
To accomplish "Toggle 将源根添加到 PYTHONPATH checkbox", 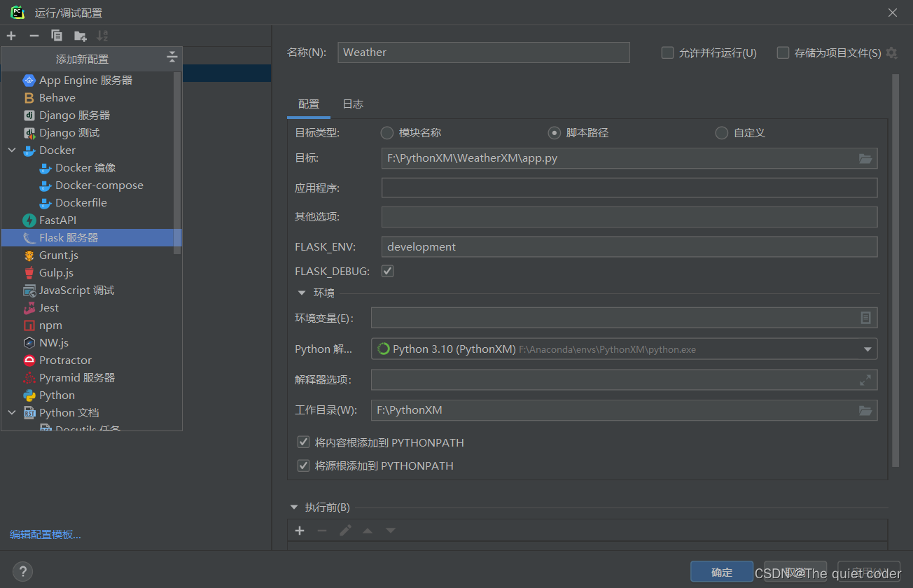I will click(303, 465).
